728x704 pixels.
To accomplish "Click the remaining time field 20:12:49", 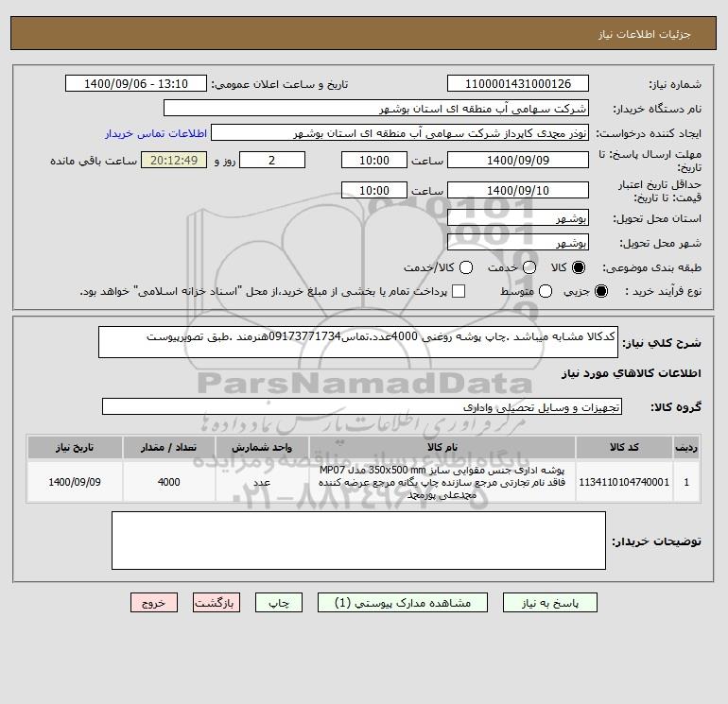I will tap(174, 160).
